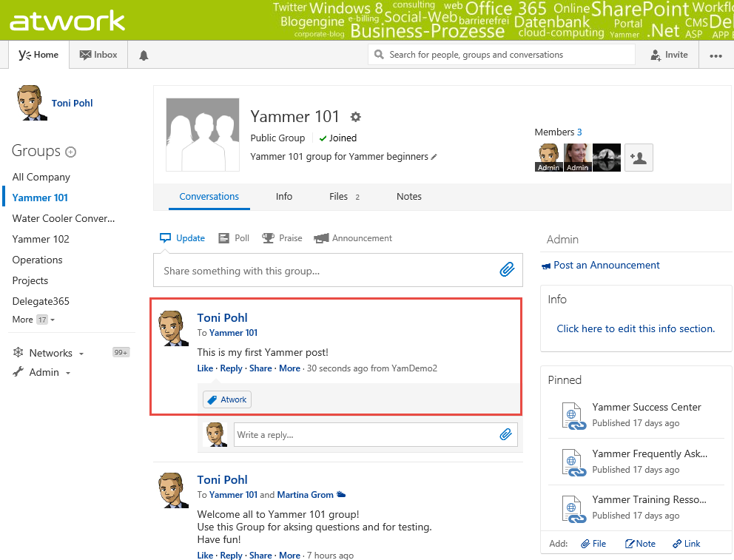
Task: Click the add member icon button
Action: click(639, 158)
